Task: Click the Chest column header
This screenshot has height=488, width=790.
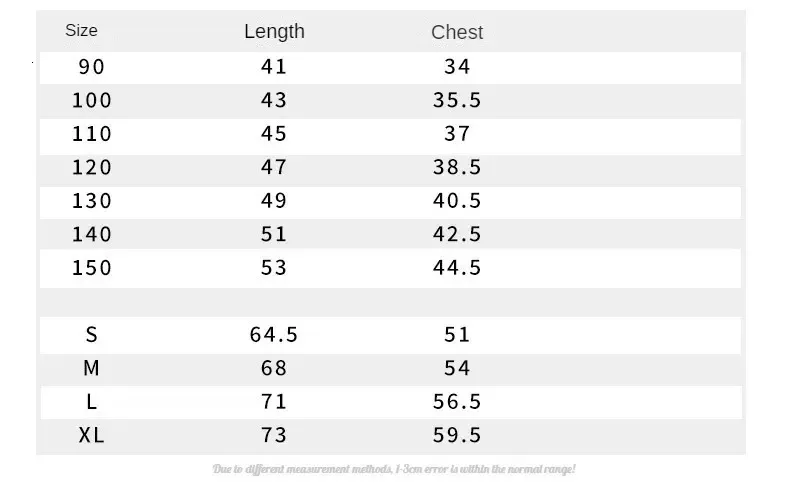Action: [x=457, y=32]
